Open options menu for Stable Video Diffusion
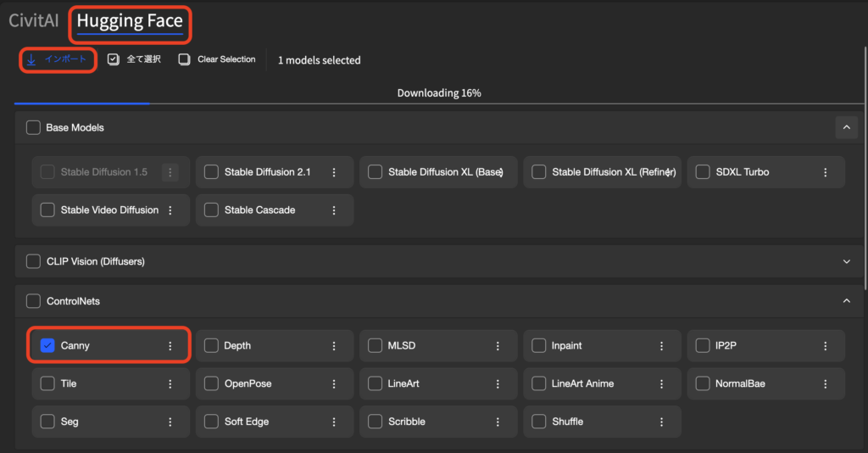This screenshot has width=868, height=453. pyautogui.click(x=170, y=210)
